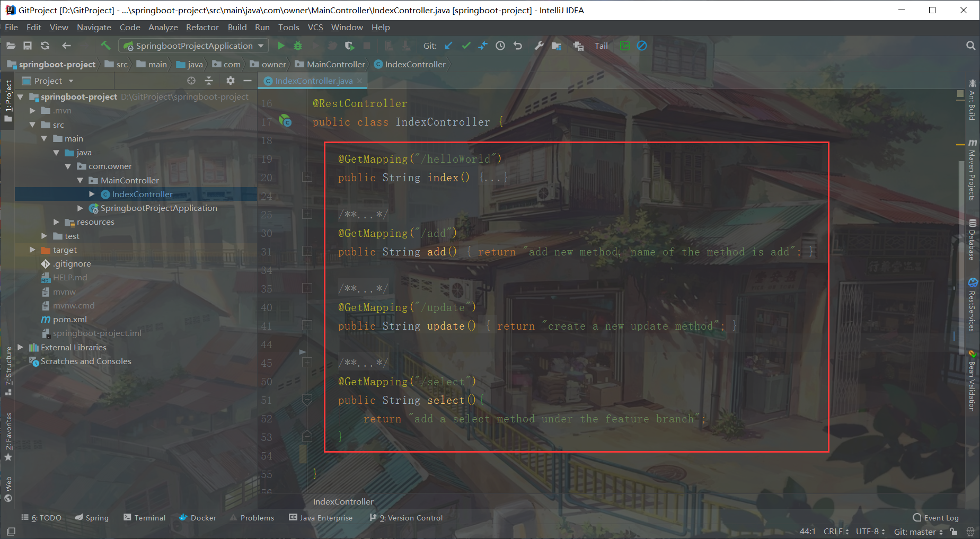Commit changes using the green checkmark icon
This screenshot has height=539, width=980.
(466, 46)
